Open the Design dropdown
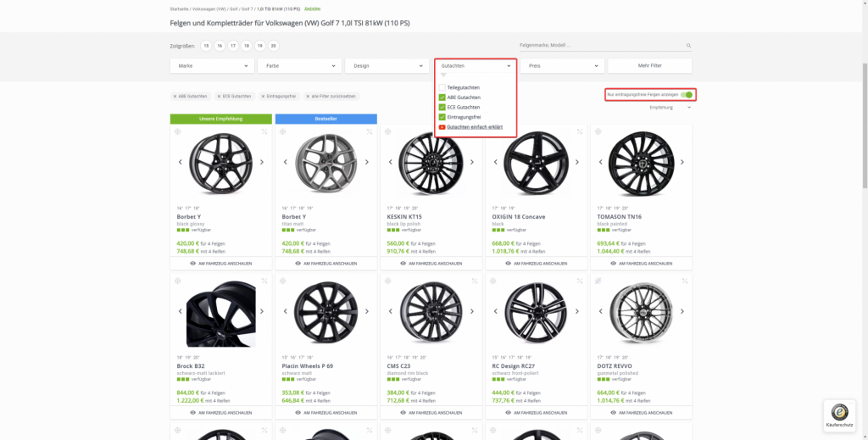 point(387,66)
